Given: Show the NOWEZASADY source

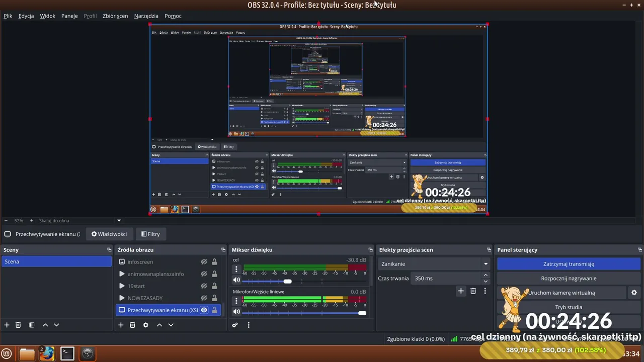Looking at the screenshot, I should (204, 298).
